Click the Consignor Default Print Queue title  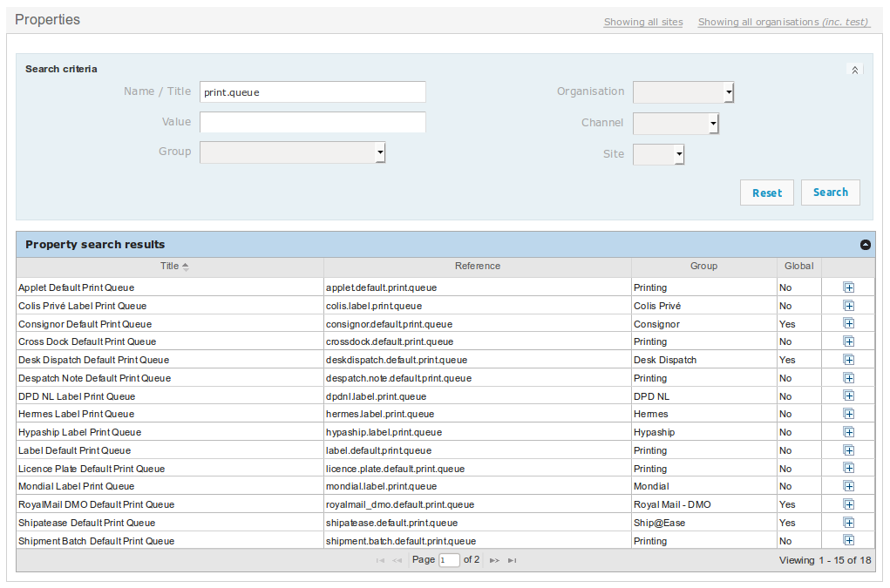click(x=85, y=324)
